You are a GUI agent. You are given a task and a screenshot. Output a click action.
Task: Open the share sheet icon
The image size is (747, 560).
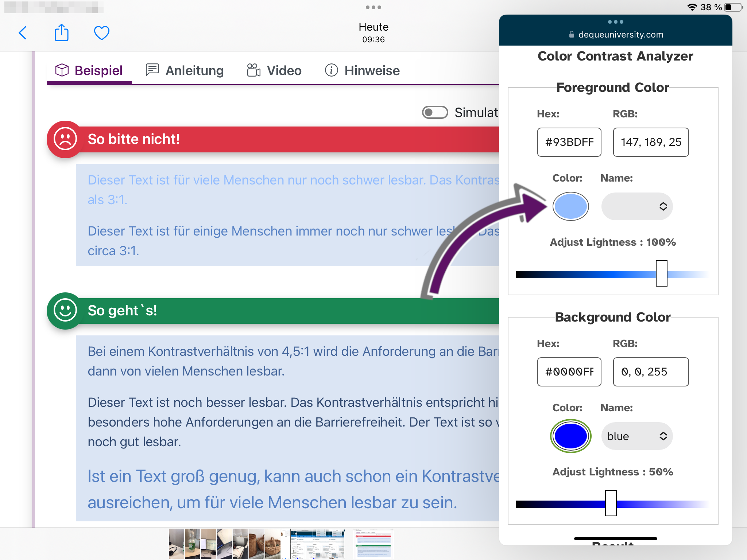pyautogui.click(x=61, y=32)
